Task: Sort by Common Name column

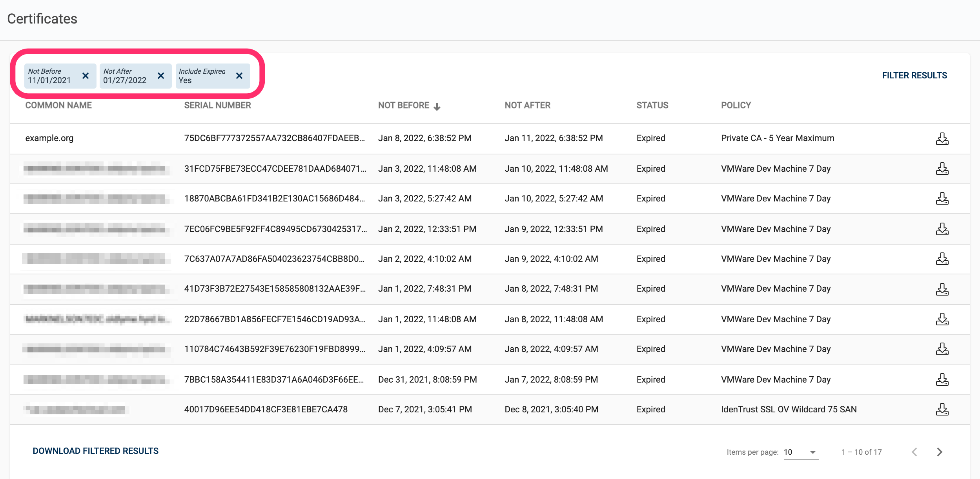Action: [x=58, y=105]
